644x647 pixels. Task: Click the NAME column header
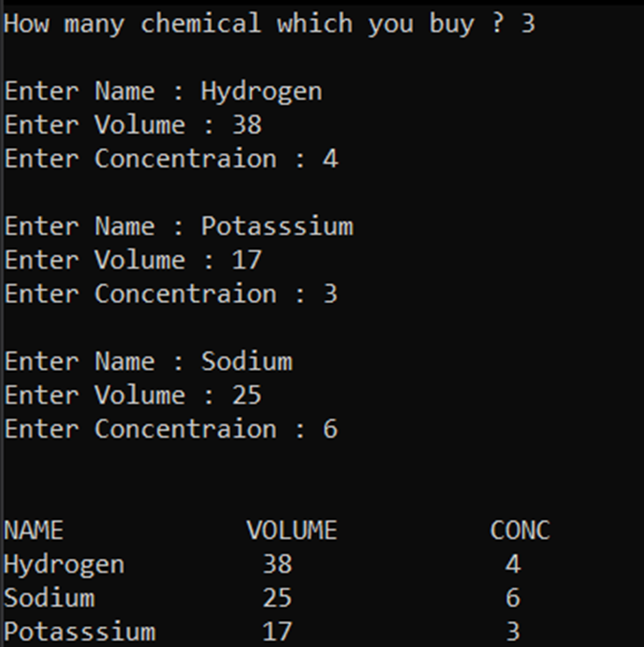(x=33, y=530)
